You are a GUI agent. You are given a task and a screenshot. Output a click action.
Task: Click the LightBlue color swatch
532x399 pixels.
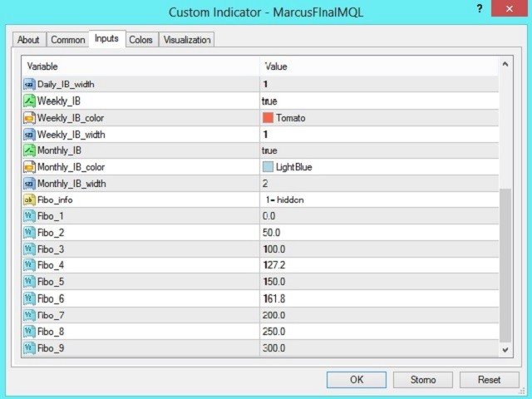click(268, 167)
